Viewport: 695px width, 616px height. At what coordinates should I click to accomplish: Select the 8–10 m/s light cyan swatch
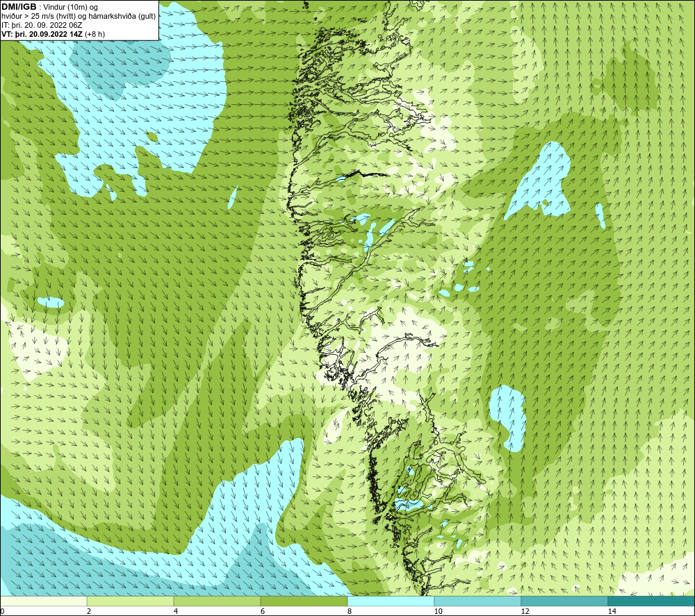pos(391,601)
